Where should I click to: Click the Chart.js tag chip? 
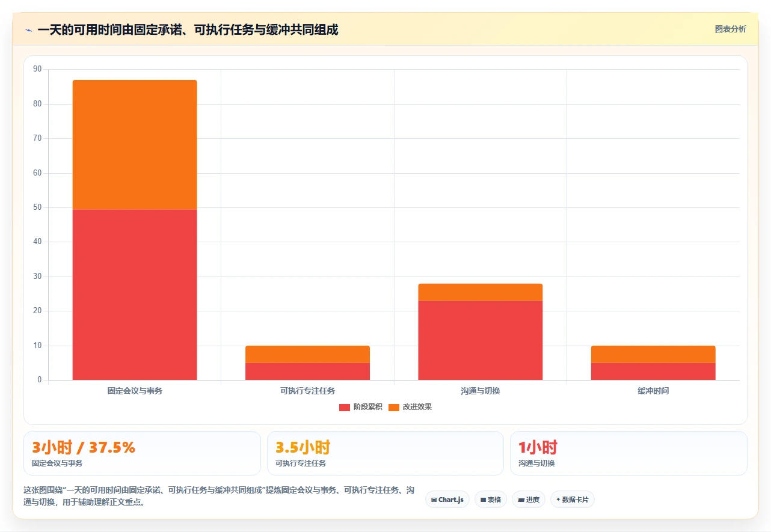(x=447, y=500)
